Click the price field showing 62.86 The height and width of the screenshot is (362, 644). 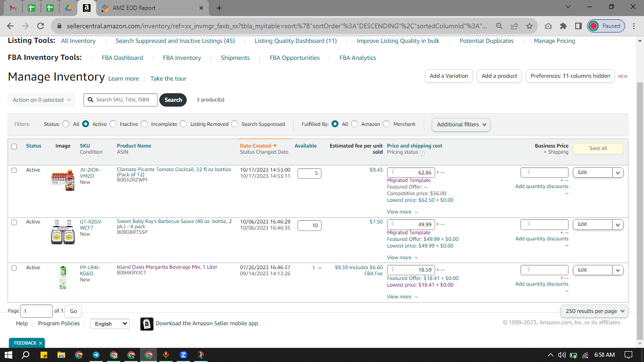pyautogui.click(x=411, y=173)
